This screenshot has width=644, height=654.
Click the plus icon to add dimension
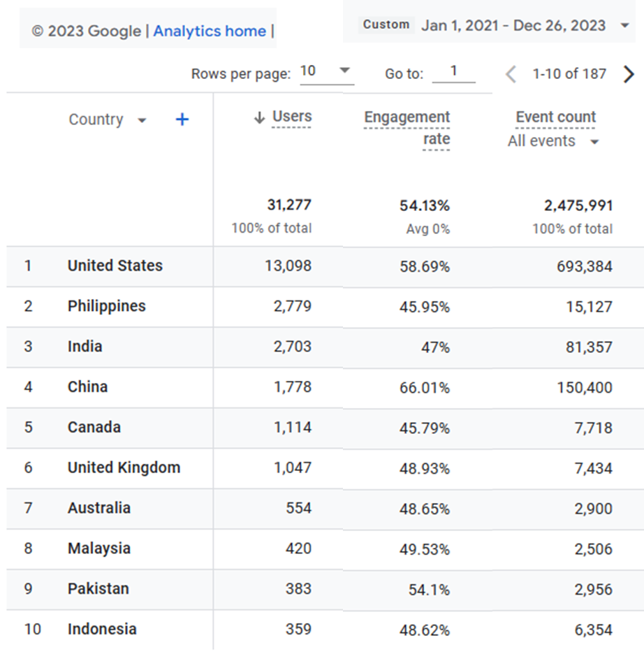pos(182,119)
